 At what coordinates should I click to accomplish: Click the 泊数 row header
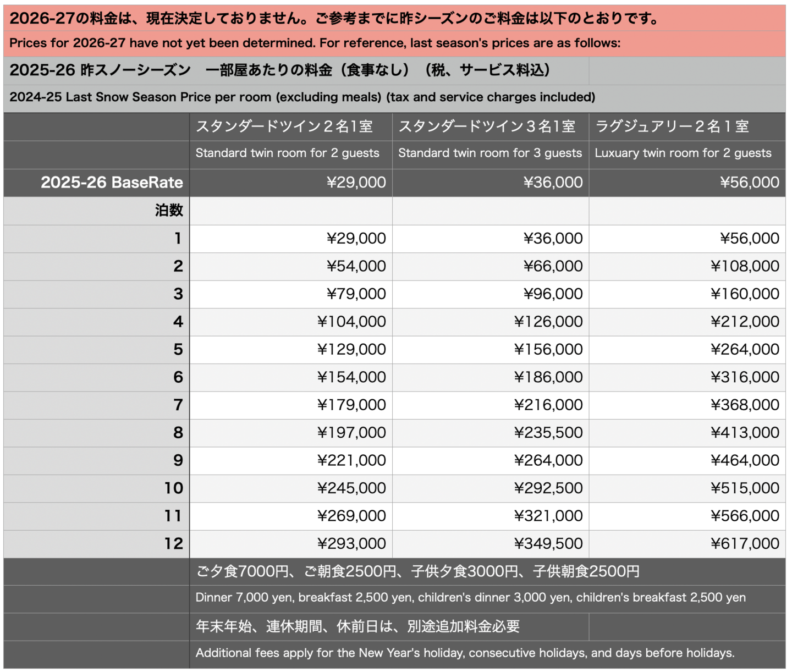point(169,211)
